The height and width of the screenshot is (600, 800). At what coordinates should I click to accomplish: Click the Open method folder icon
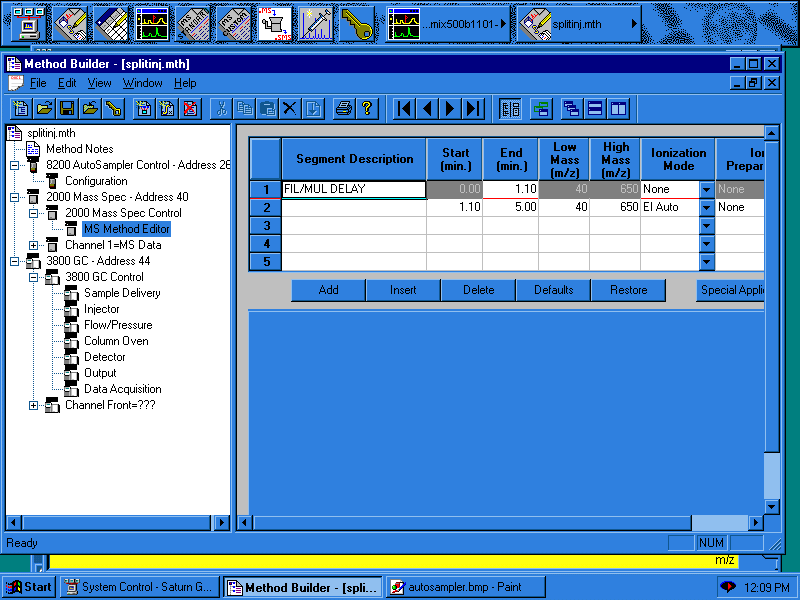point(44,109)
